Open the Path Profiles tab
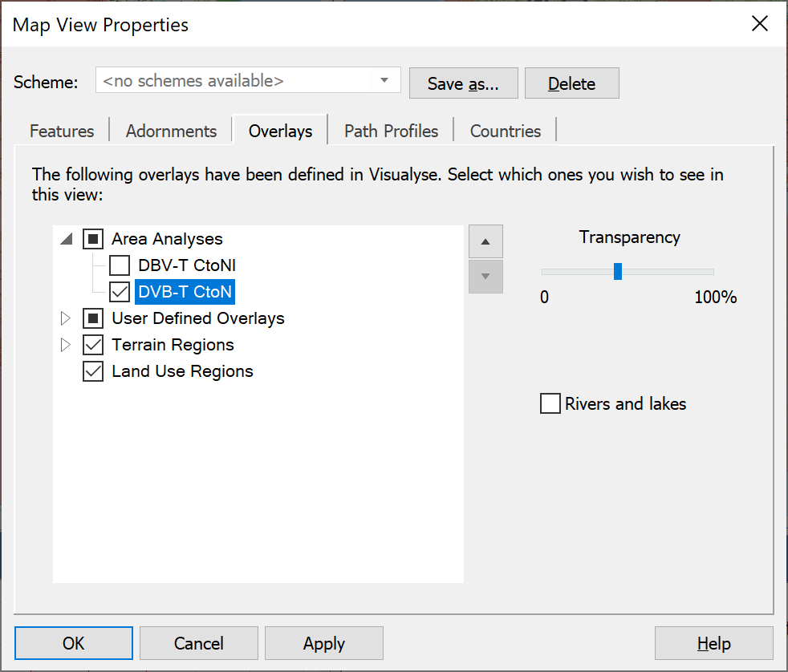 click(391, 131)
